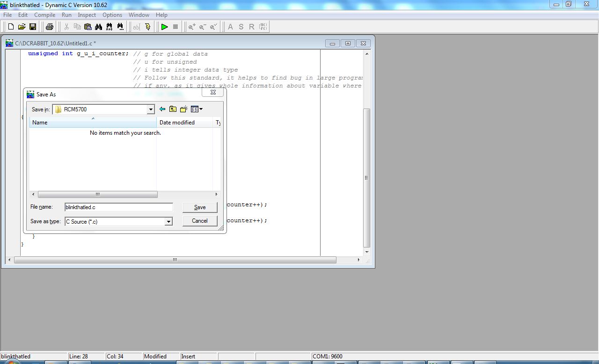599x364 pixels.
Task: Click the 'Line: 28' status bar entry
Action: click(78, 357)
